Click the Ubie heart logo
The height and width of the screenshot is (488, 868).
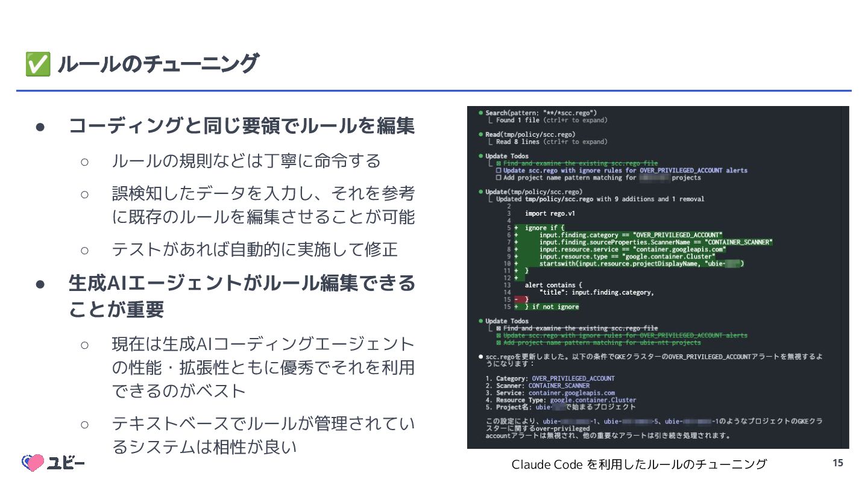click(x=33, y=463)
